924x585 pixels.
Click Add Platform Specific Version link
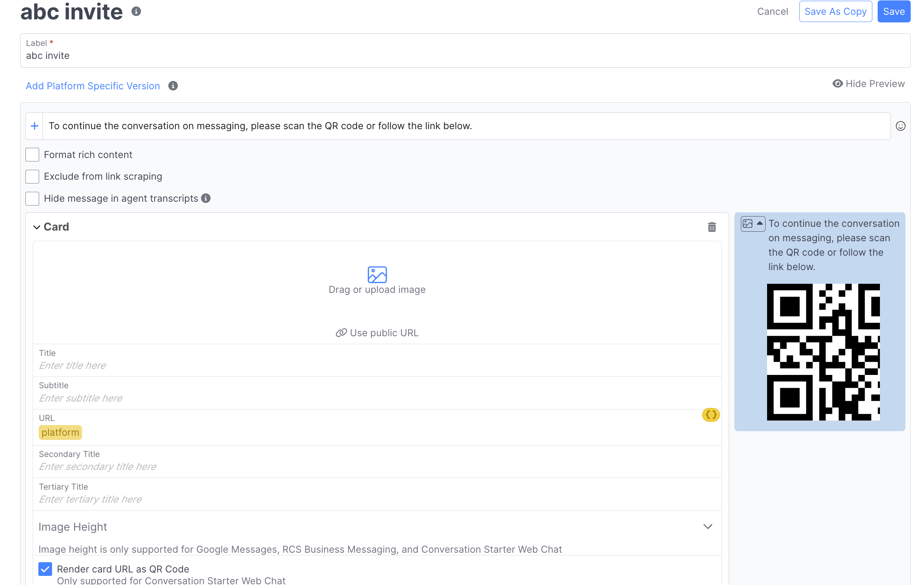pos(93,86)
